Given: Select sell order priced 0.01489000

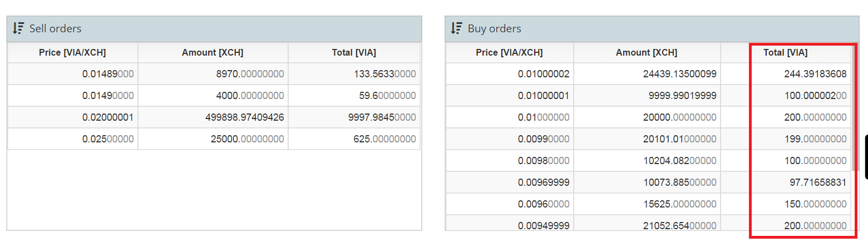Looking at the screenshot, I should click(214, 74).
